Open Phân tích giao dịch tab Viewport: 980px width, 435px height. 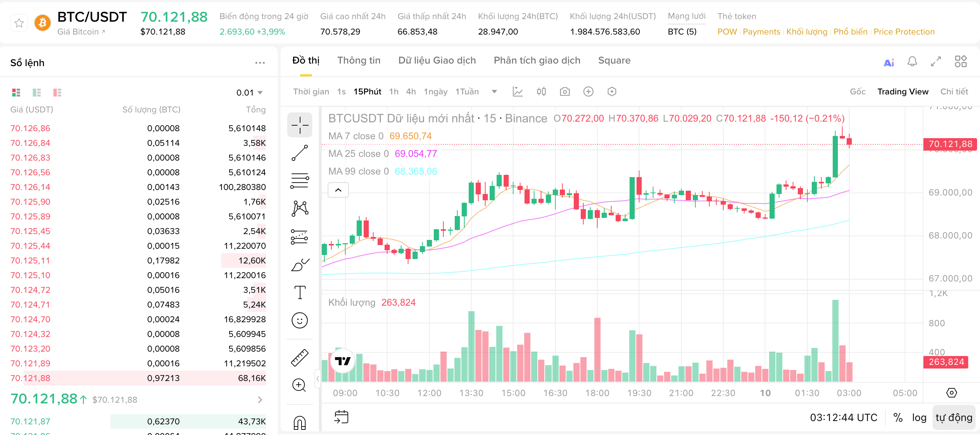[536, 61]
